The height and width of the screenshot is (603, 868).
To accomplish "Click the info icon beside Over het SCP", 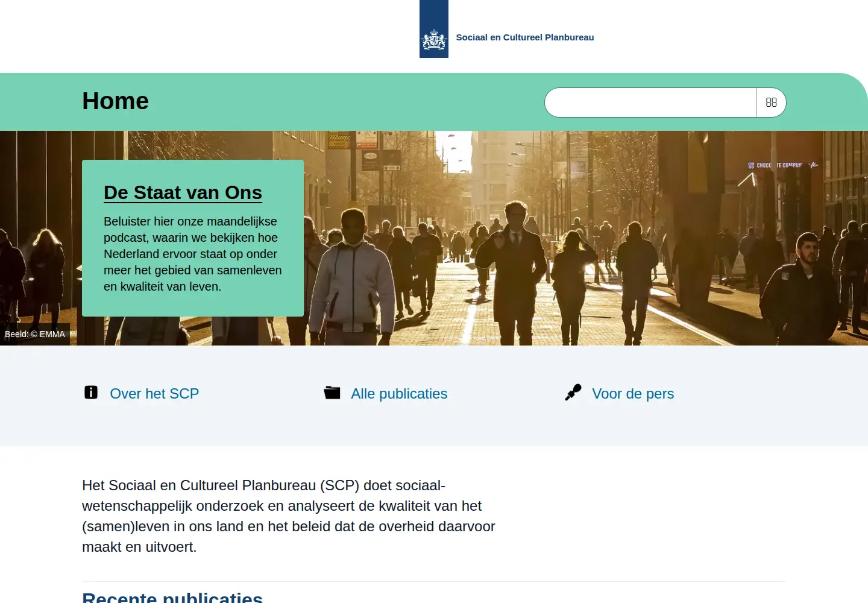I will (x=91, y=393).
